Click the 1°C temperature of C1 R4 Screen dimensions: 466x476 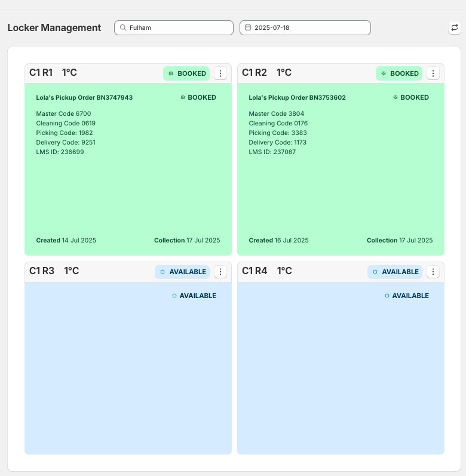click(284, 271)
